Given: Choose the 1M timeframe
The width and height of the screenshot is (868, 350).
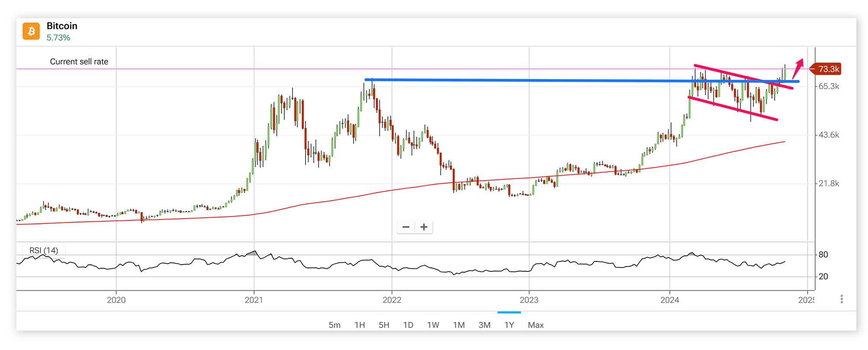Looking at the screenshot, I should (x=459, y=325).
